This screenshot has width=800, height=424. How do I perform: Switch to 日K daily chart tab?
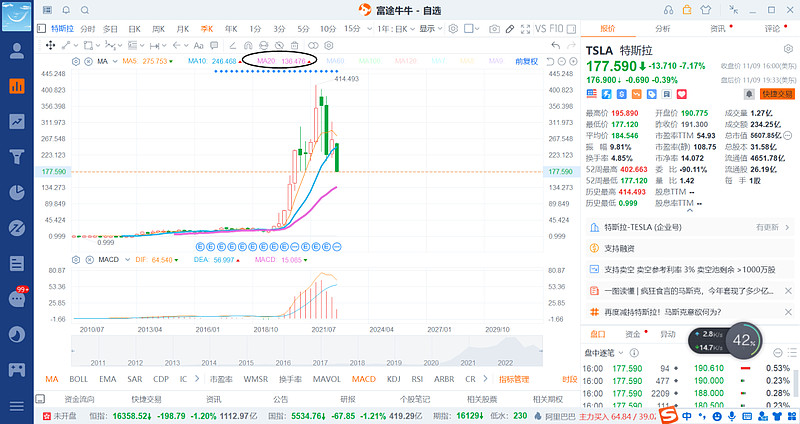click(x=135, y=29)
